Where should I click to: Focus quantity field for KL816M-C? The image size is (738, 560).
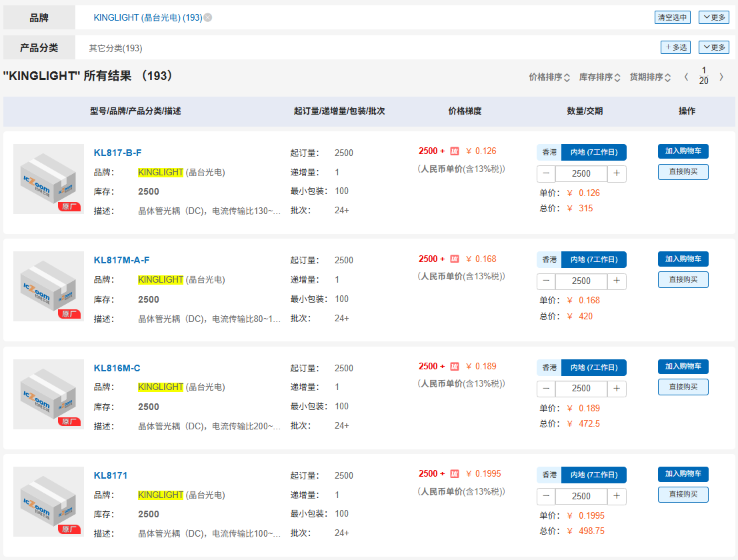point(581,389)
